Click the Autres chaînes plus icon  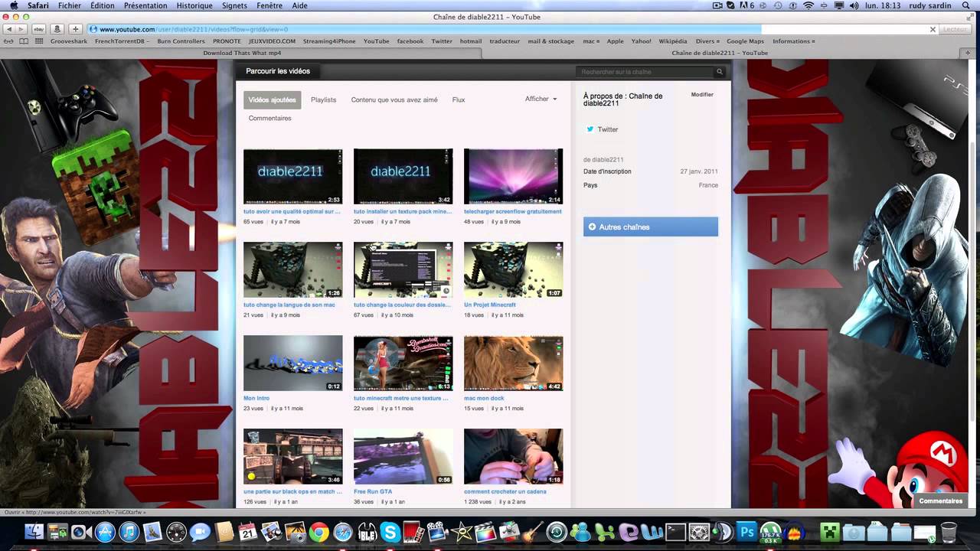592,227
